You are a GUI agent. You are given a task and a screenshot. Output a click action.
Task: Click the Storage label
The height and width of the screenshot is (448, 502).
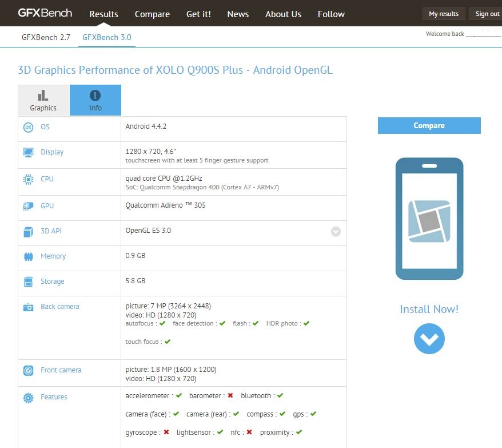(53, 282)
